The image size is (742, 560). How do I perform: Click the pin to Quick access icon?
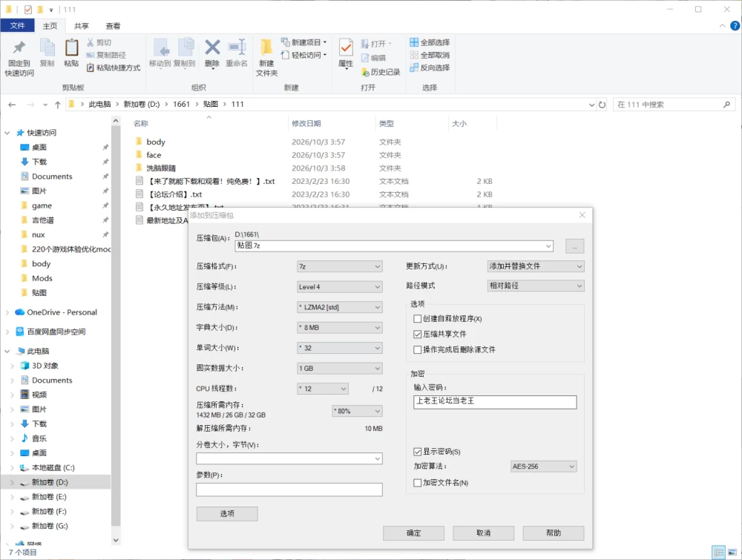[x=19, y=47]
